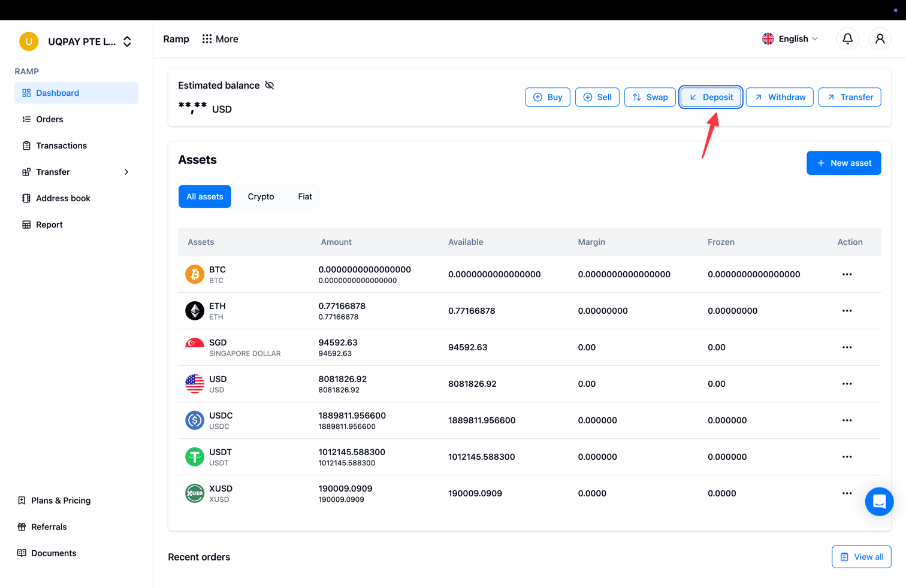Open actions menu for USDC row
Image resolution: width=906 pixels, height=588 pixels.
click(x=847, y=420)
